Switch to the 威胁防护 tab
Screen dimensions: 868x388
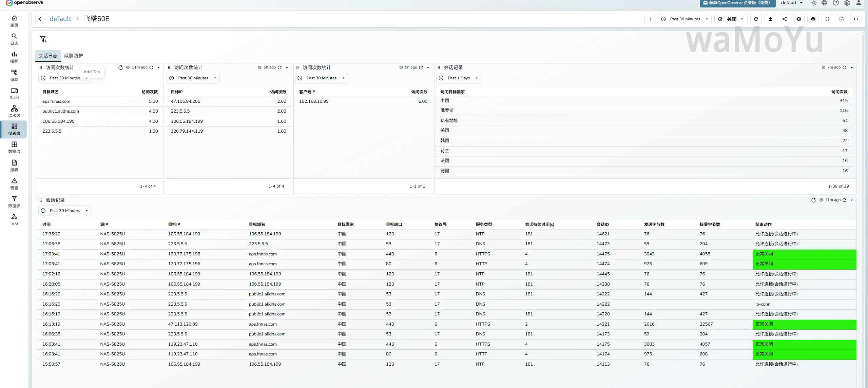pyautogui.click(x=73, y=56)
